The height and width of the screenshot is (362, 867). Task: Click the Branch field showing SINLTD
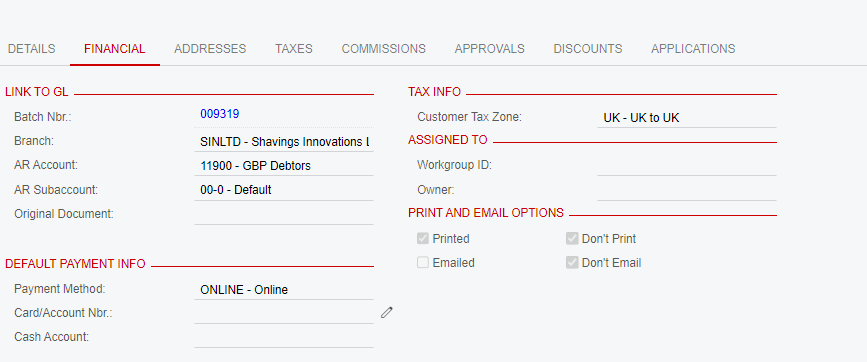[x=284, y=142]
